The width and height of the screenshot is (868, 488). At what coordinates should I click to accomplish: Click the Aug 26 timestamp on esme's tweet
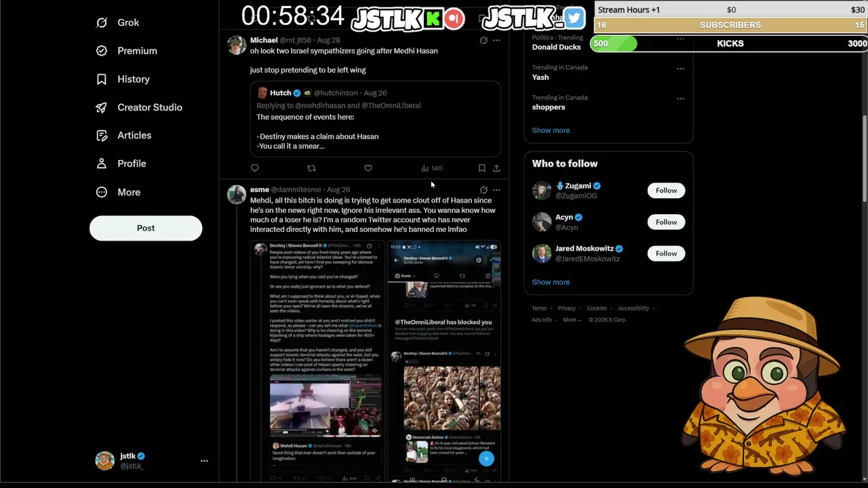click(x=338, y=190)
